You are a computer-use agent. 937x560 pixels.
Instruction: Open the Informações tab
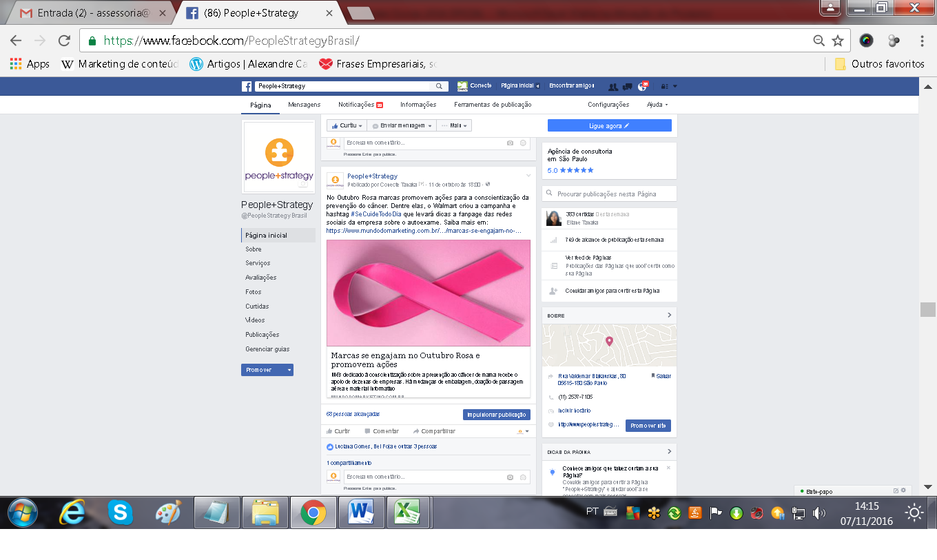418,105
